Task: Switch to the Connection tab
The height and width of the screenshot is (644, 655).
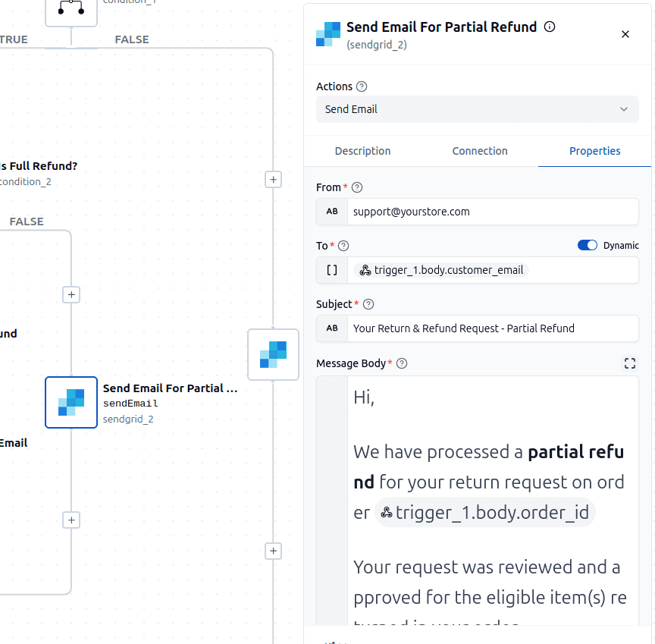Action: [480, 151]
